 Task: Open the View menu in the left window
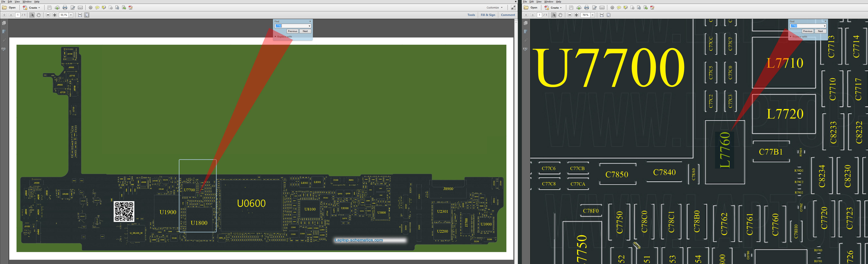[17, 2]
